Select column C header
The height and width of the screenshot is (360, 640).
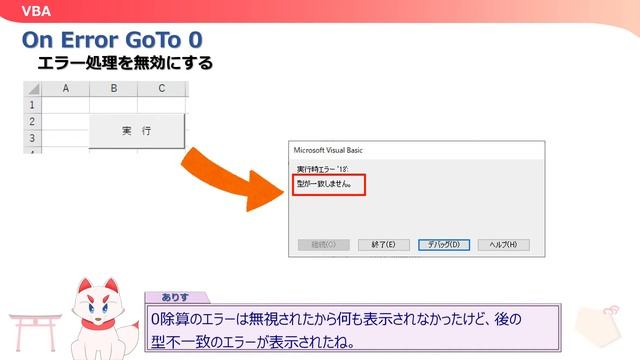tap(162, 89)
